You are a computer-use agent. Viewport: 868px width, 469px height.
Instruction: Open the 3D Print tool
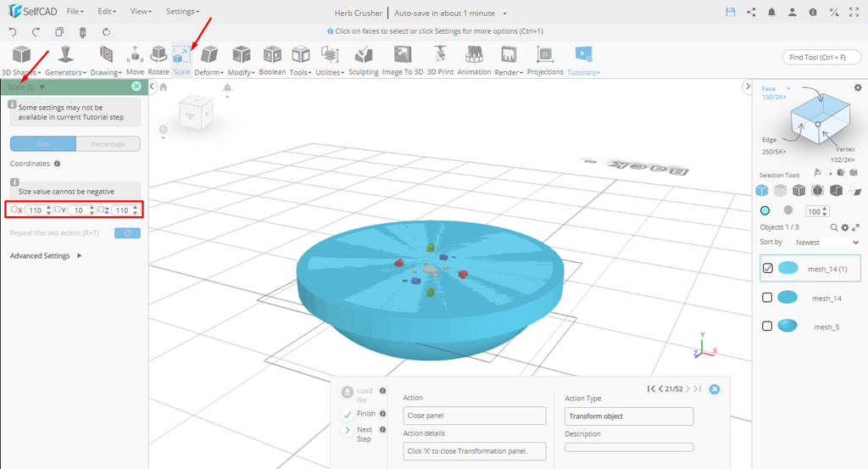point(440,60)
